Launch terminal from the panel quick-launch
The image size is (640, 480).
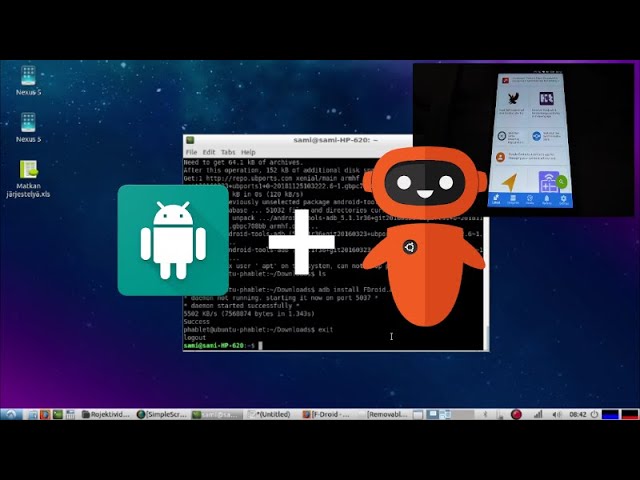[58, 415]
